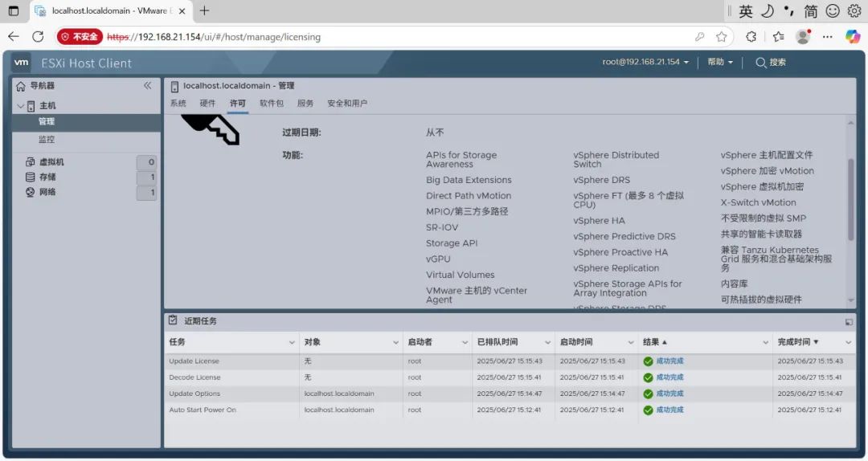The height and width of the screenshot is (461, 868).
Task: Click Auto Start Power On task cell
Action: (x=203, y=410)
